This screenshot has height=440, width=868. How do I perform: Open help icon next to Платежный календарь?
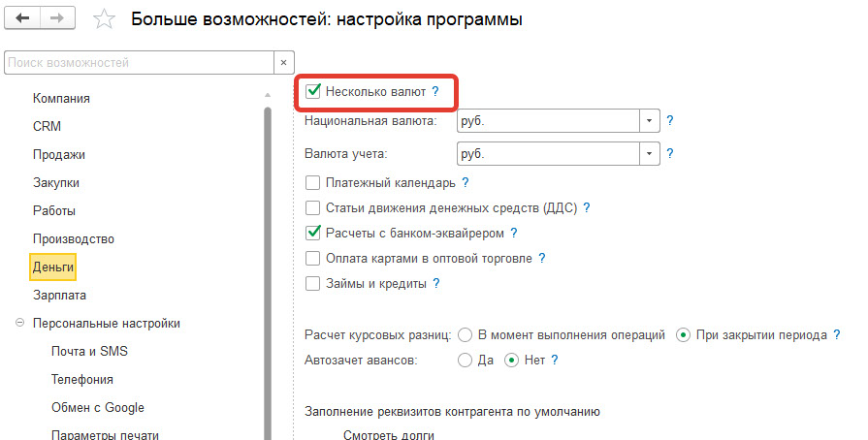[466, 182]
